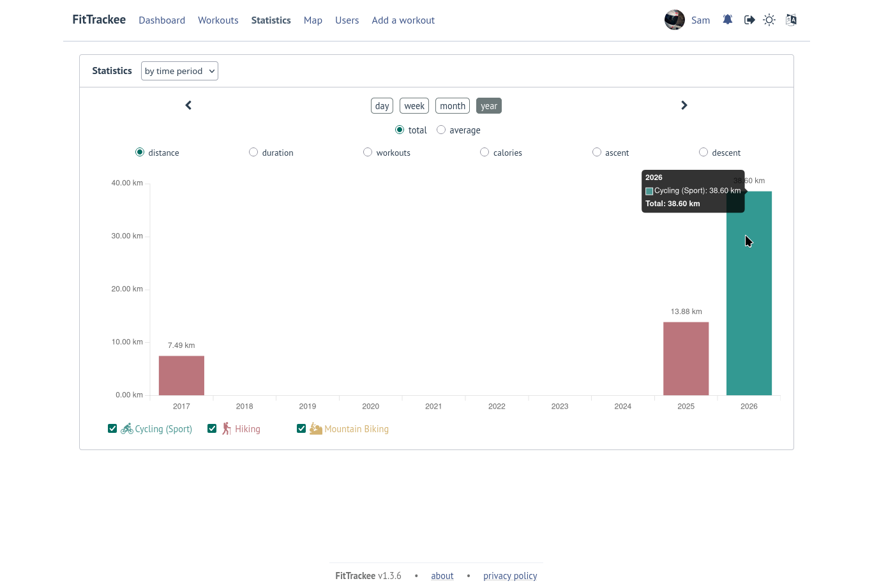Switch the chart to day view
The height and width of the screenshot is (588, 872).
pyautogui.click(x=382, y=106)
